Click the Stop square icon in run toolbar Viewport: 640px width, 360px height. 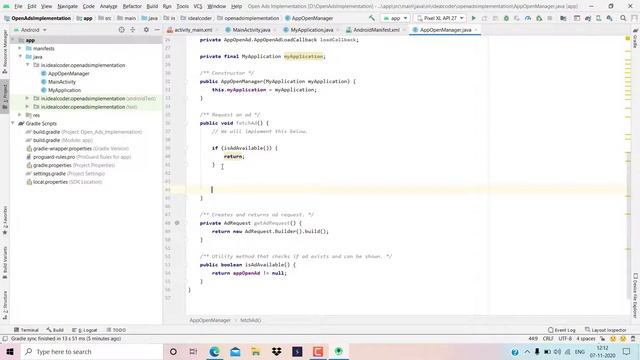coord(550,18)
